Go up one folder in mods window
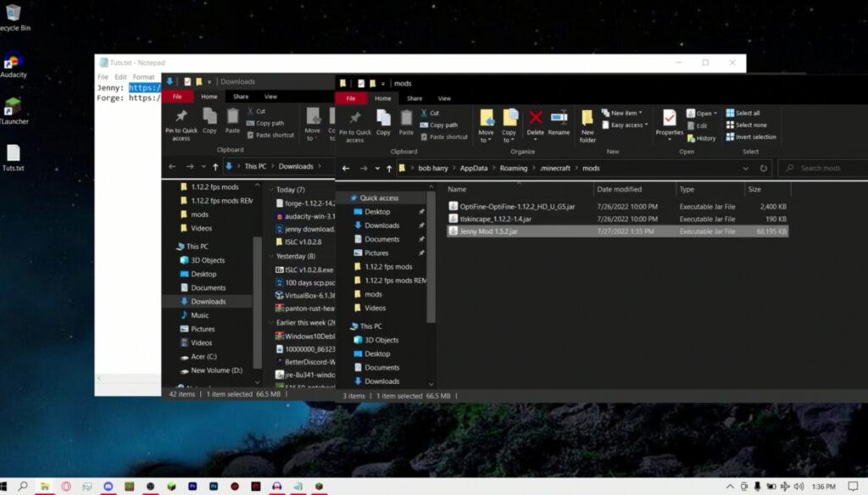This screenshot has height=495, width=868. pyautogui.click(x=389, y=169)
